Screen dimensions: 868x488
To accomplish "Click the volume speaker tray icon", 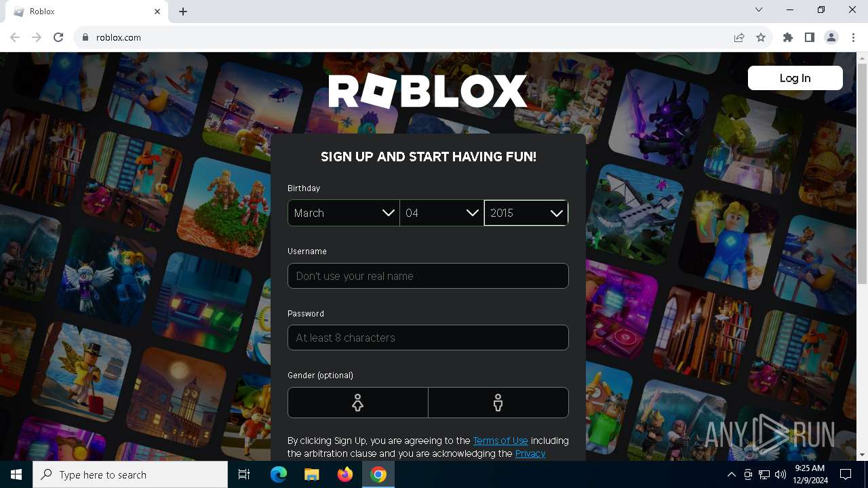I will 781,474.
